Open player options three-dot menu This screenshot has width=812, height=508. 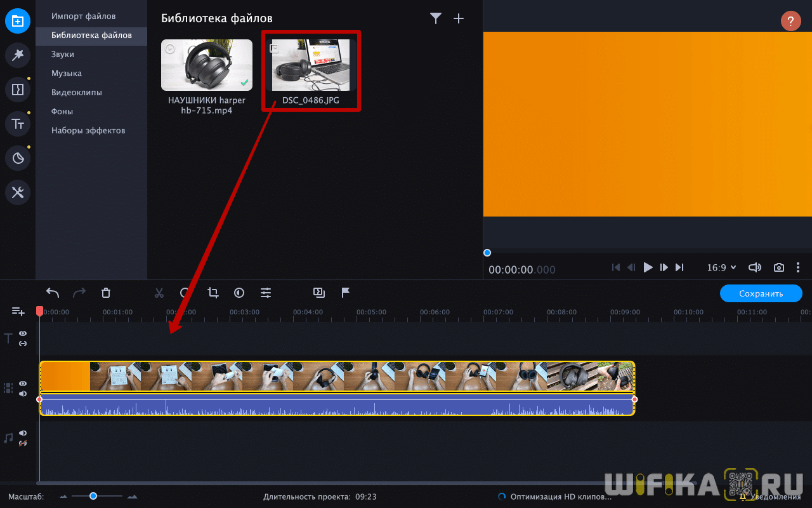798,267
